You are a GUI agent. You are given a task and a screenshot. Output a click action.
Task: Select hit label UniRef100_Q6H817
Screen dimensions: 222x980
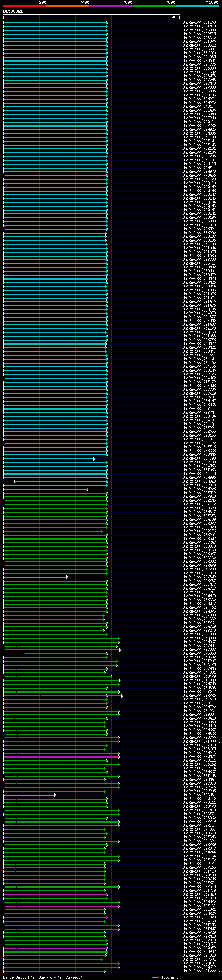[199, 512]
